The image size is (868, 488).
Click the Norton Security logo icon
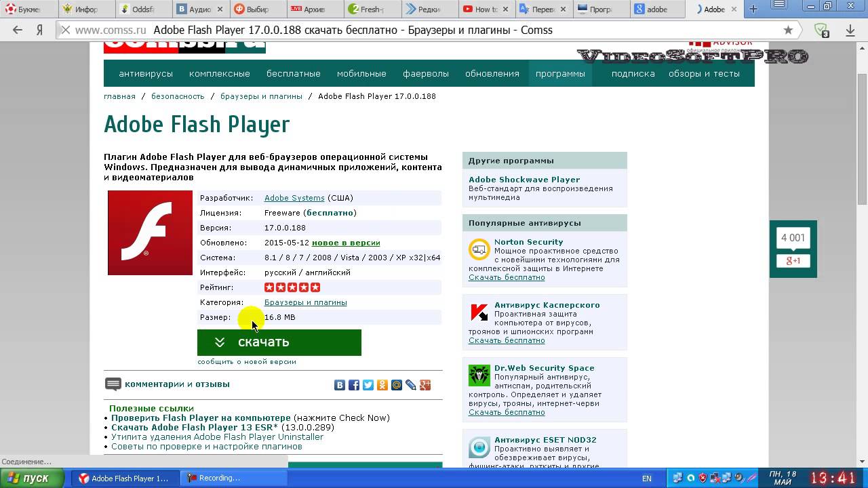(x=479, y=249)
